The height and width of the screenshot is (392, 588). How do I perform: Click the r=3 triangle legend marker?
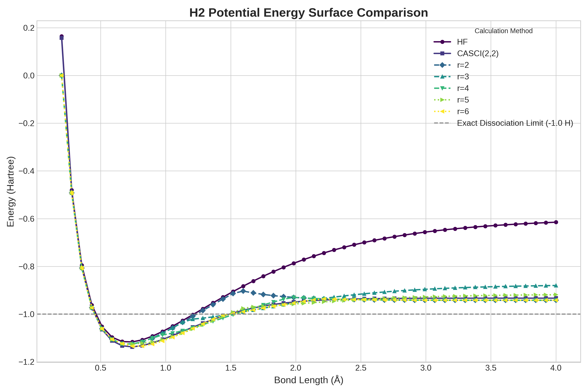pos(442,76)
